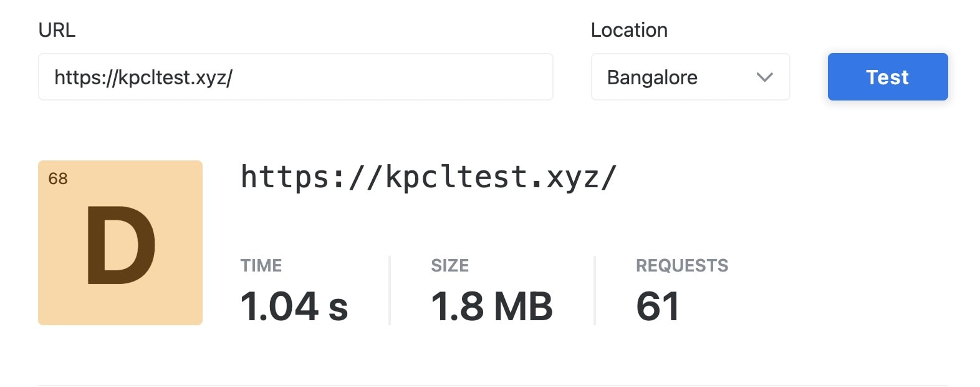Click the divider between SIZE and REQUESTS
The height and width of the screenshot is (387, 980).
coord(595,290)
